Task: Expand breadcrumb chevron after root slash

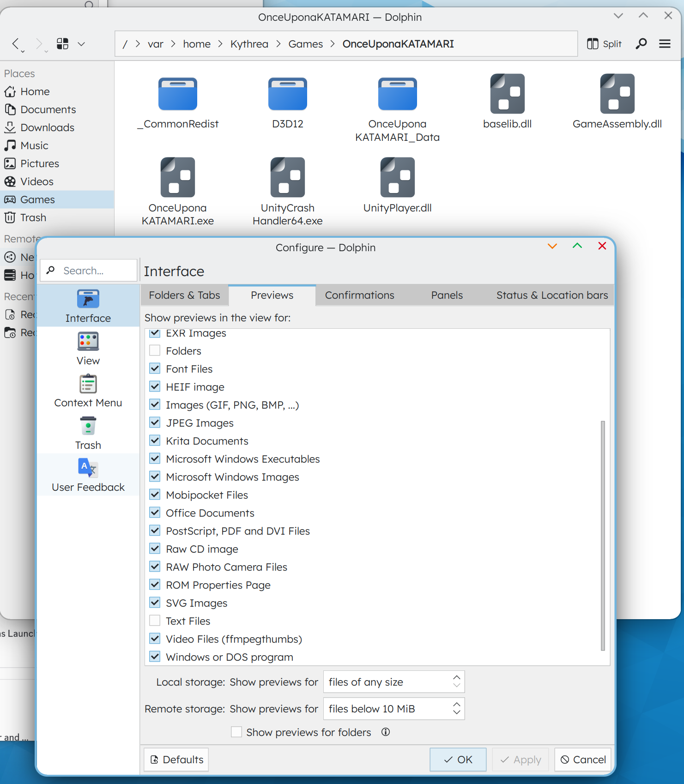Action: 138,44
